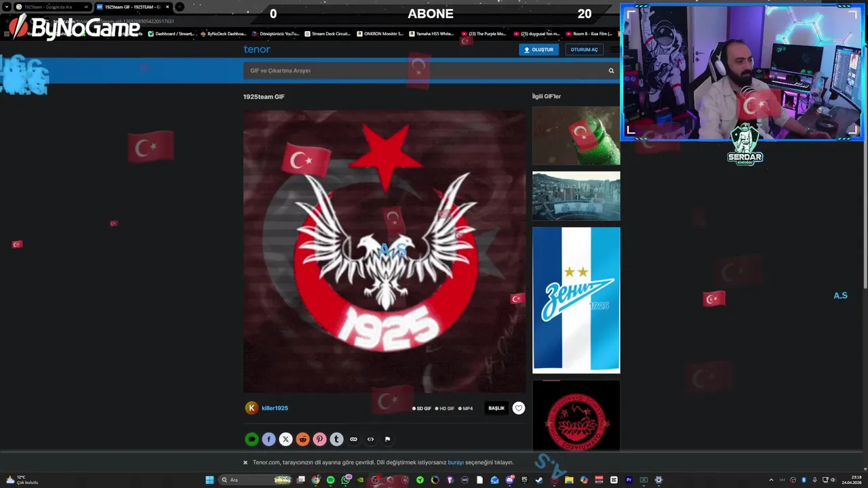Click the OLUŞTUR upload button
Viewport: 868px width, 488px height.
[538, 49]
